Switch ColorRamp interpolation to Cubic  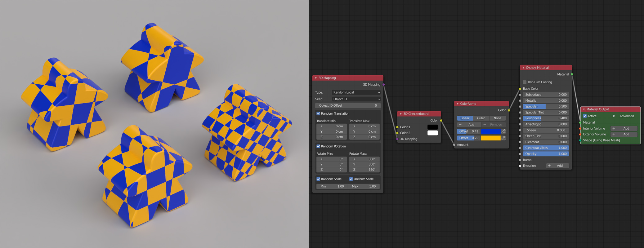[x=481, y=118]
